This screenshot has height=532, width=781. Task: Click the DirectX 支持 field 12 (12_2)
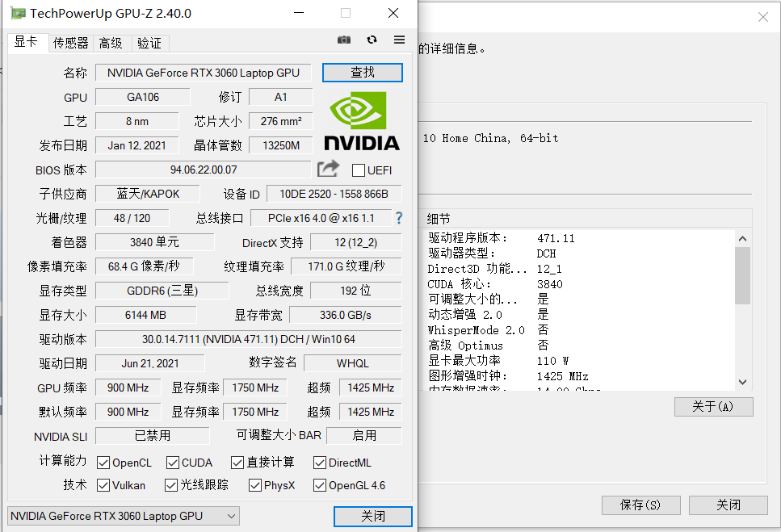click(x=355, y=242)
